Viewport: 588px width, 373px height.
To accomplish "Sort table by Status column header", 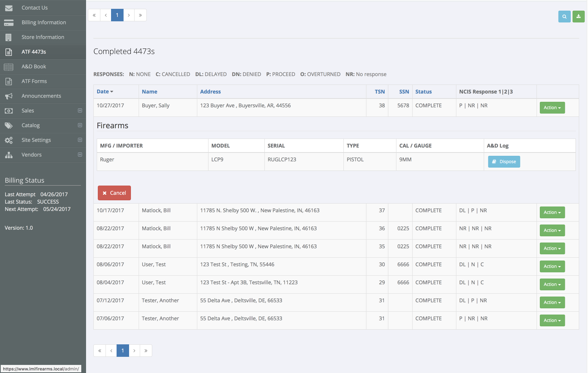I will 424,92.
